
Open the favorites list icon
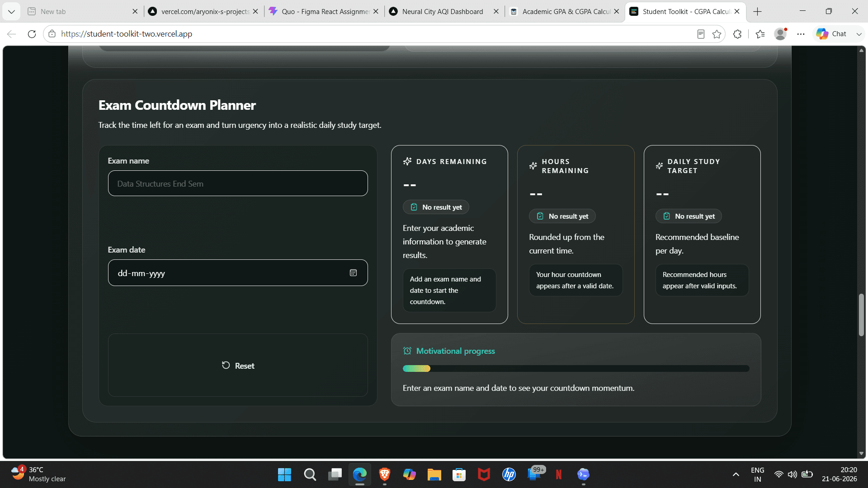pyautogui.click(x=760, y=34)
